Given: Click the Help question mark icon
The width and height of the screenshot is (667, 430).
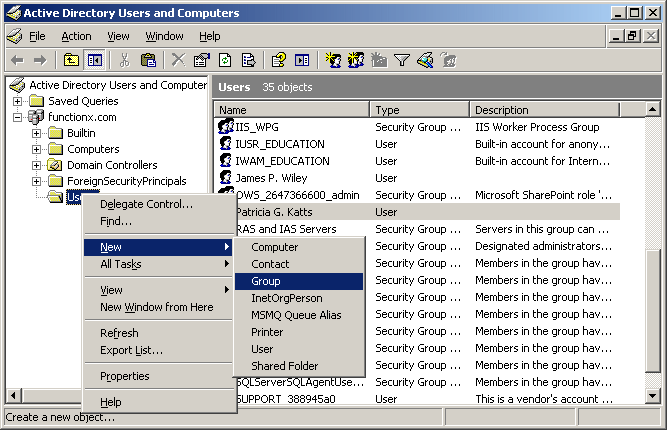Looking at the screenshot, I should [x=279, y=60].
